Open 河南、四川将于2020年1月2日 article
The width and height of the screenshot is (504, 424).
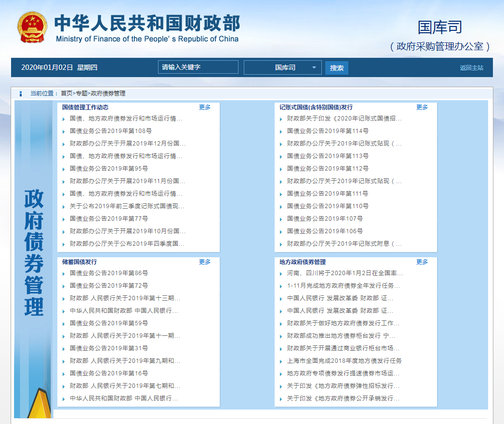345,273
